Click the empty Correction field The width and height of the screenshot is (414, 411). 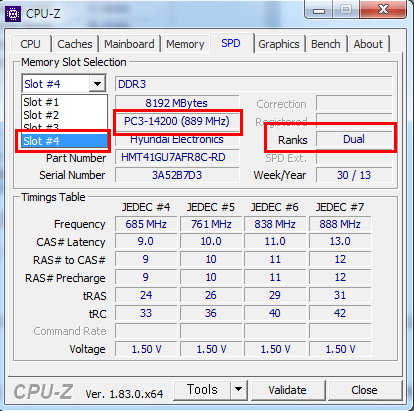point(354,103)
